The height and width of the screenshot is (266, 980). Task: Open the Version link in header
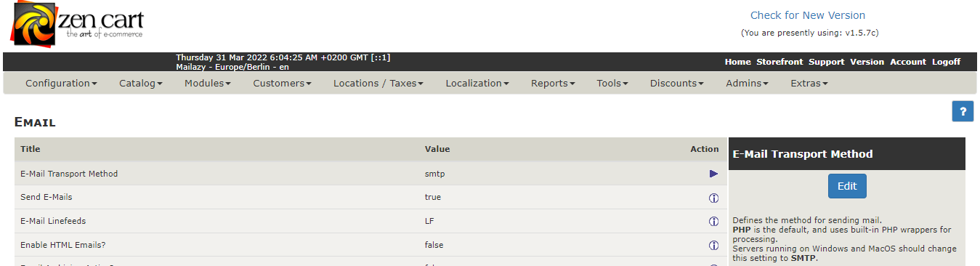tap(867, 63)
